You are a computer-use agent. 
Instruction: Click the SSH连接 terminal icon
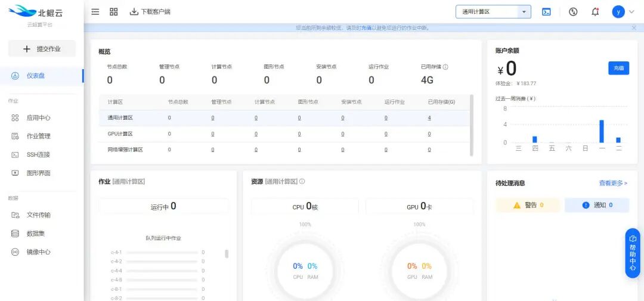coord(15,155)
